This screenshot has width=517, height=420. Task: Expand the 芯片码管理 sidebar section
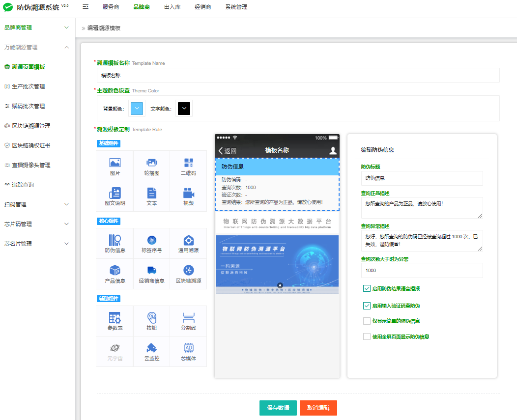tap(37, 224)
